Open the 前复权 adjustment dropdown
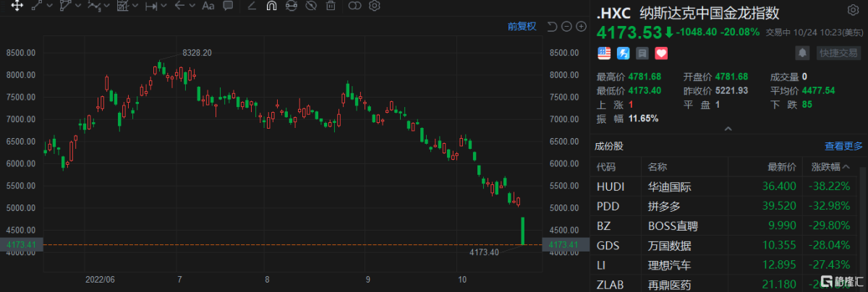Image resolution: width=868 pixels, height=292 pixels. (x=522, y=27)
